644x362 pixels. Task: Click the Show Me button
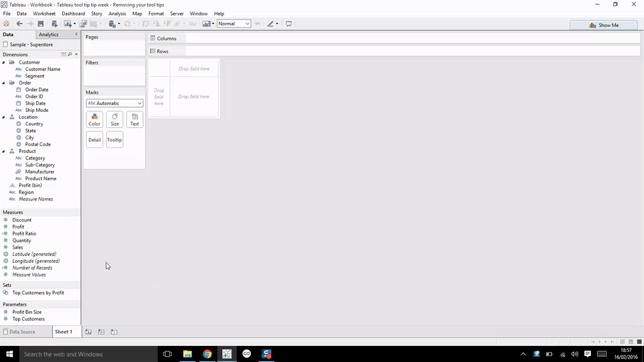(604, 25)
